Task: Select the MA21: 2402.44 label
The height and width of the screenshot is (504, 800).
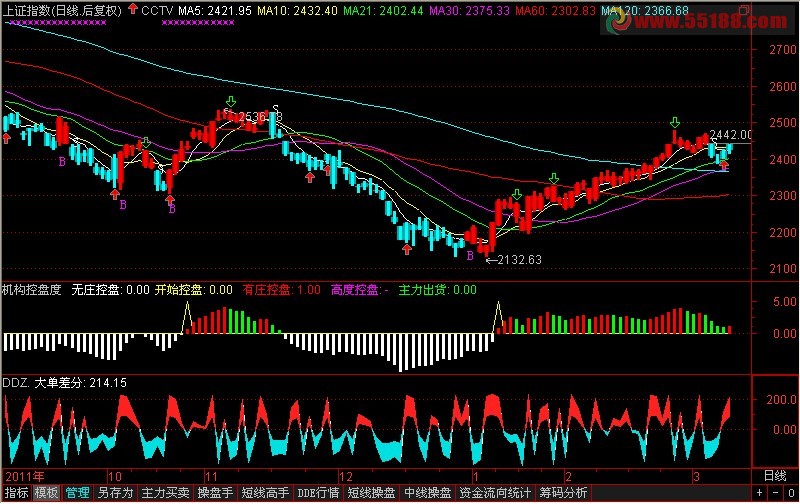Action: (383, 11)
